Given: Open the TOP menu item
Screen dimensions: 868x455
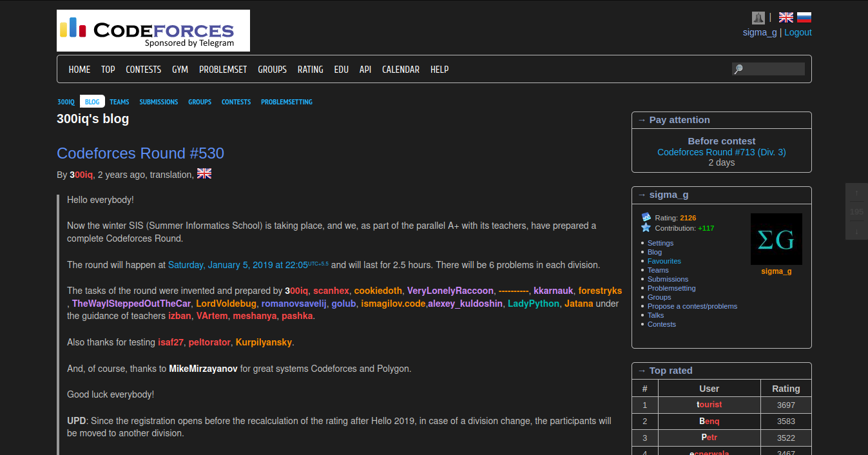Looking at the screenshot, I should pos(108,69).
